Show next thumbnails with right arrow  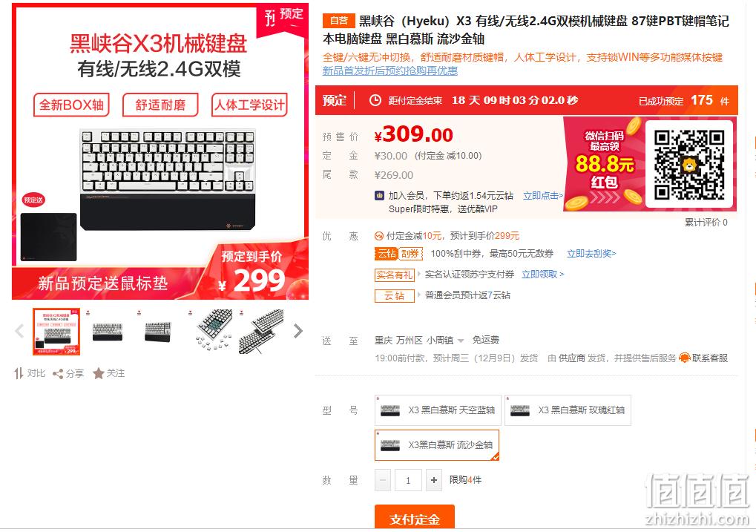[298, 331]
